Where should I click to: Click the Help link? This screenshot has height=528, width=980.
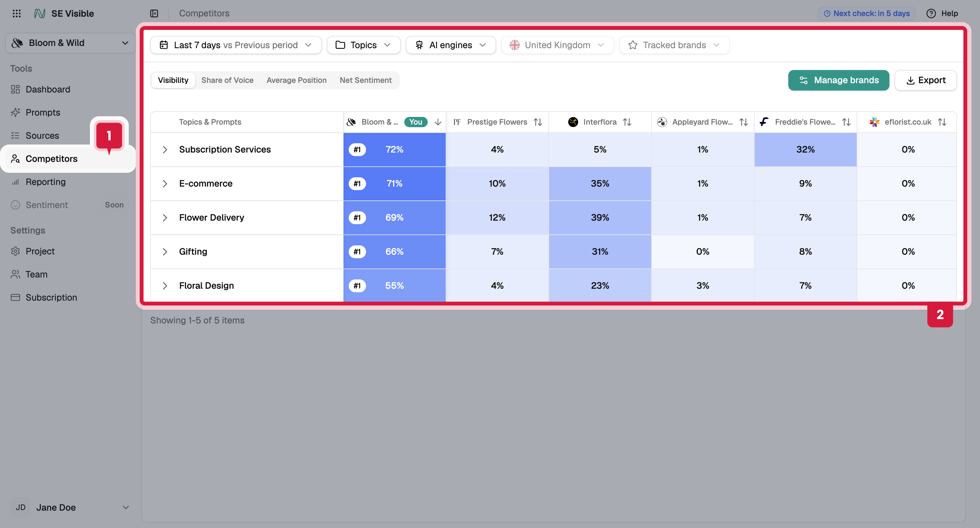pos(949,13)
